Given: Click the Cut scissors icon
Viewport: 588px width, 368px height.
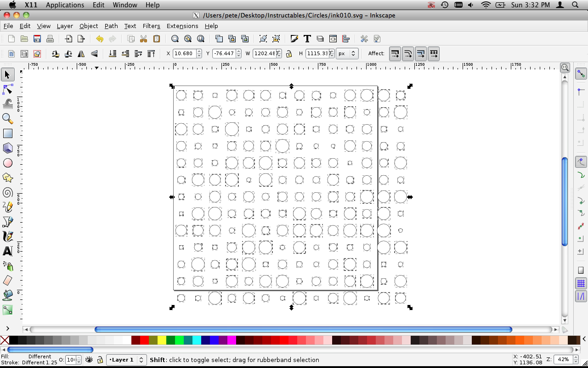Looking at the screenshot, I should (x=143, y=39).
